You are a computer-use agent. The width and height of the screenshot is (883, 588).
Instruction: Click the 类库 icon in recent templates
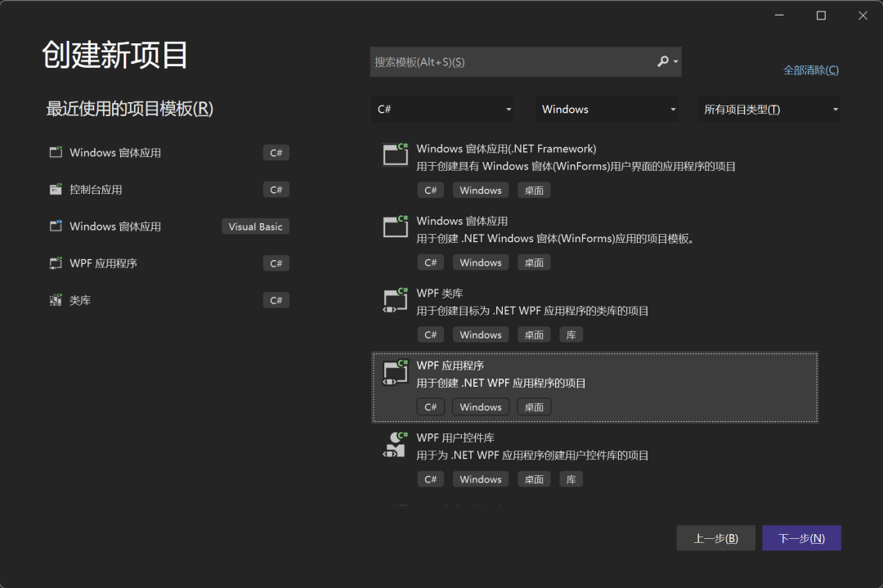(55, 299)
